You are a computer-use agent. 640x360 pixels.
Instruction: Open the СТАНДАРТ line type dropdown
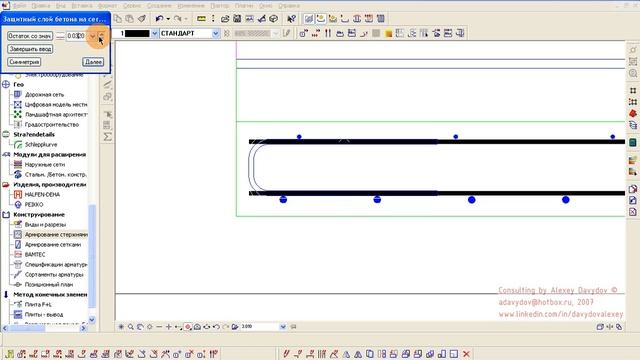(216, 33)
